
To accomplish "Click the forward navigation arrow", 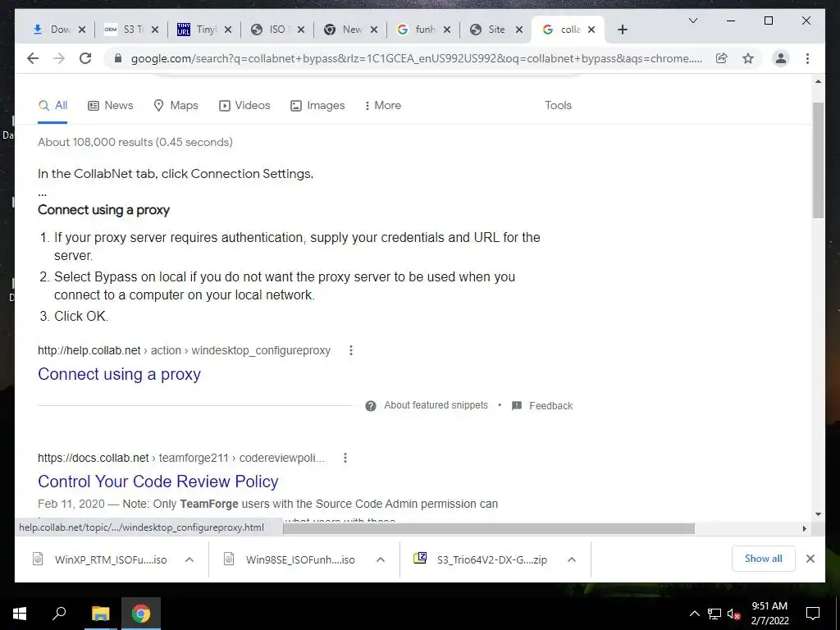I will coord(59,58).
